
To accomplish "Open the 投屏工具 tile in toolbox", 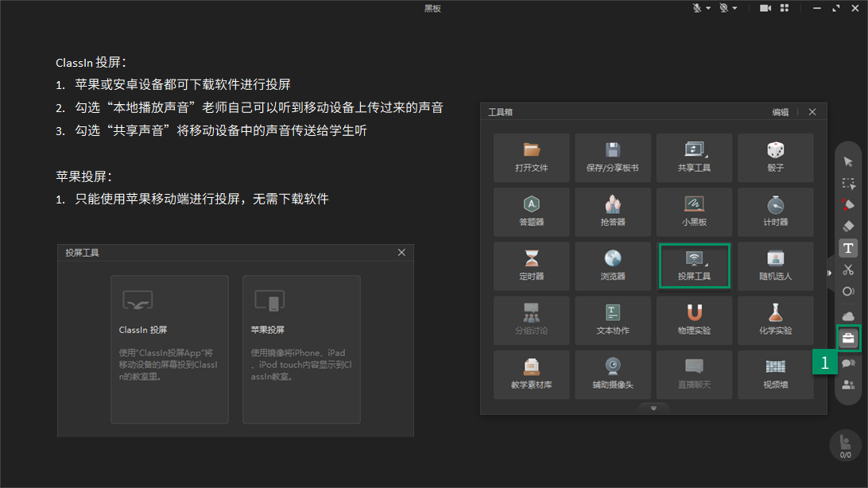I will pyautogui.click(x=694, y=266).
